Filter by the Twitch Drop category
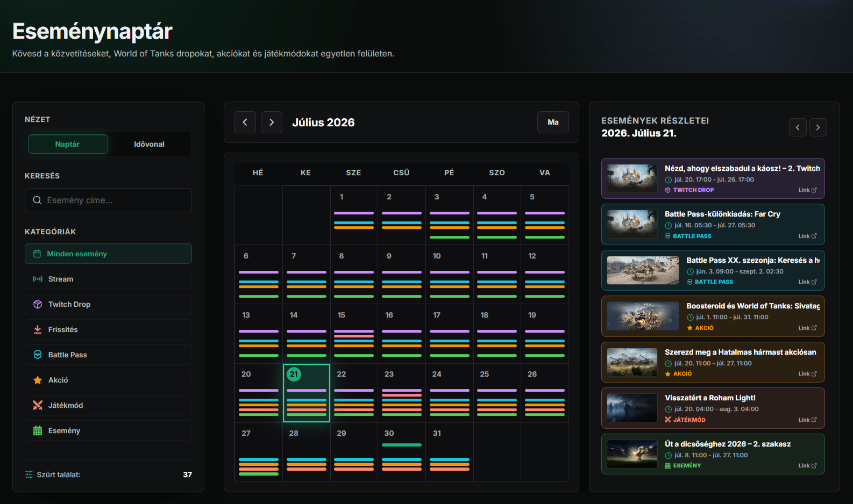The image size is (853, 504). tap(108, 304)
